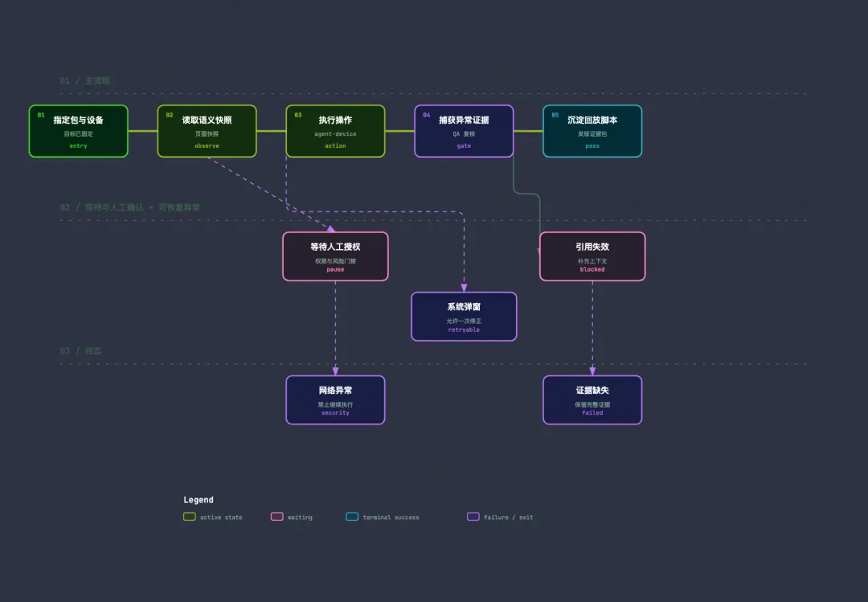The image size is (868, 602).
Task: Click the "entry" tag text
Action: [79, 146]
